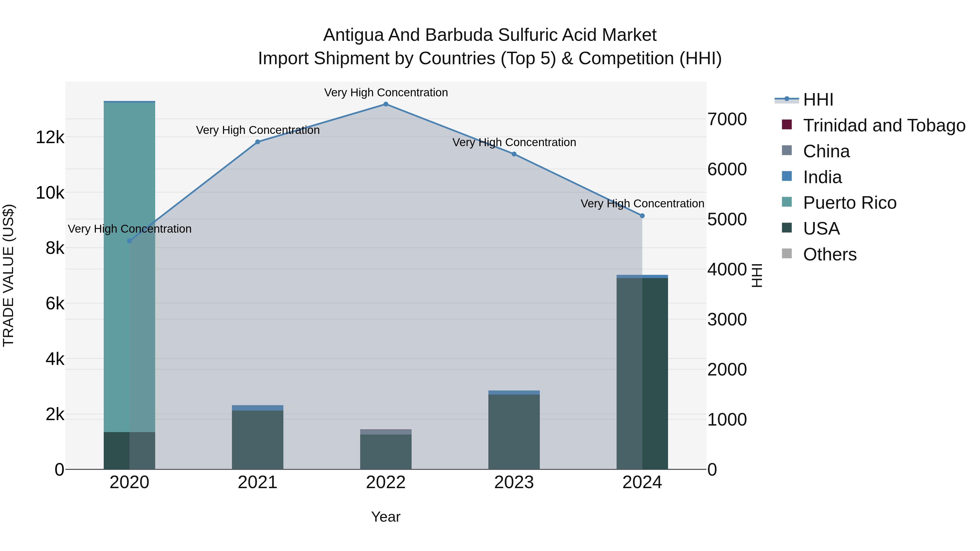Select the 2020 HHI data point

coord(129,241)
